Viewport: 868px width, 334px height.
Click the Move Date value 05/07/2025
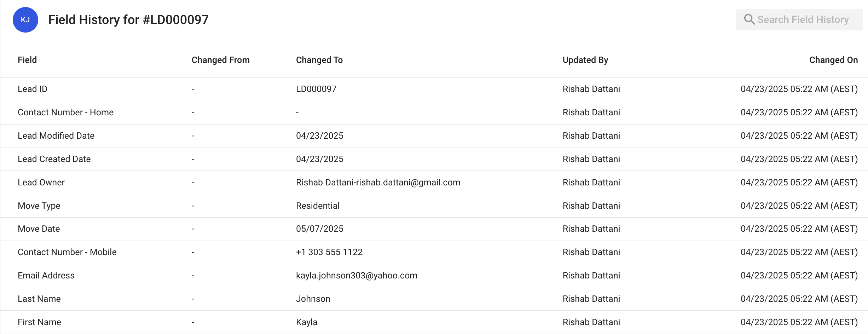click(319, 229)
